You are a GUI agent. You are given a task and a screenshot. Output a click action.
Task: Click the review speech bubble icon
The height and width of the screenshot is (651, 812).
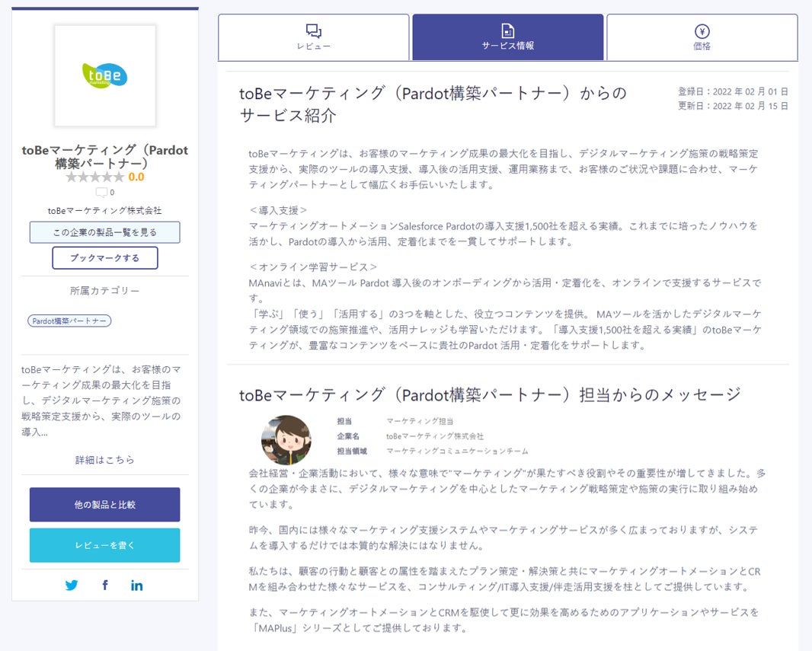pyautogui.click(x=313, y=30)
